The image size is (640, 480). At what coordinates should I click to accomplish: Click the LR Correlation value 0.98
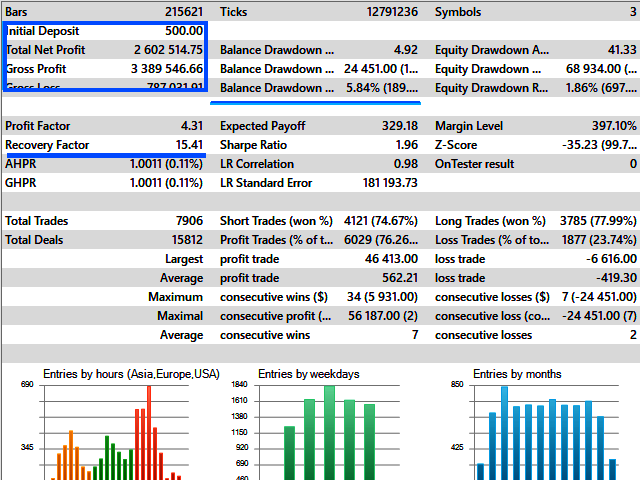point(405,164)
